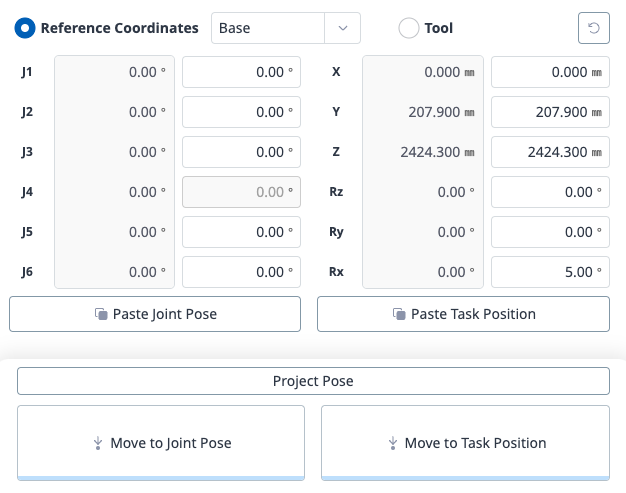Click the Y editable position input
626x493 pixels.
click(x=550, y=112)
